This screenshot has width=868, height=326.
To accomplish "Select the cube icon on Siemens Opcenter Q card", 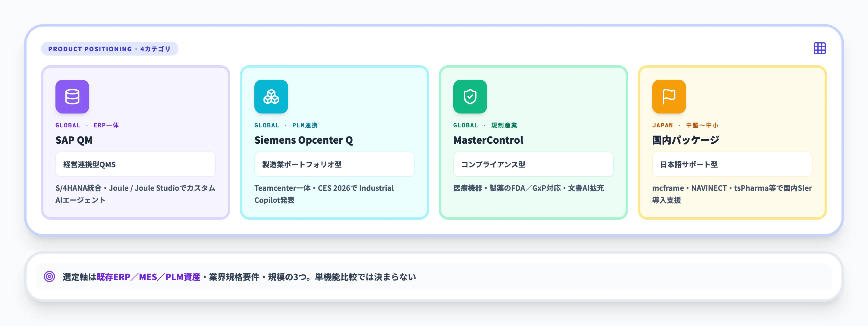I will tap(271, 97).
